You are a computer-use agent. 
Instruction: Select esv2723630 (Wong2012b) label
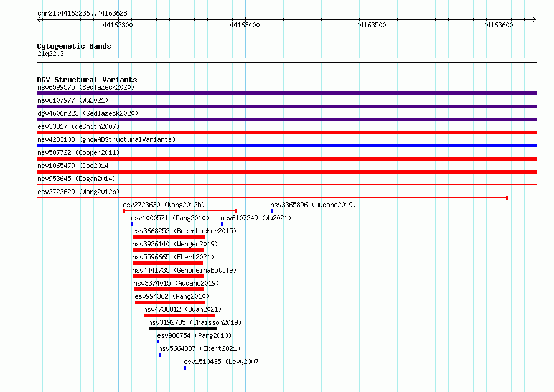point(164,205)
